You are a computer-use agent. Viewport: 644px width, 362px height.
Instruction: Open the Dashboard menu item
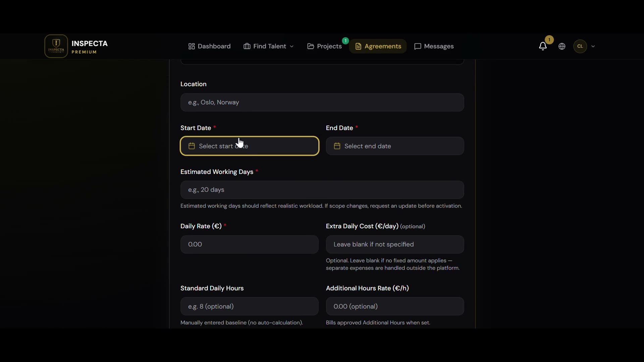coord(209,46)
